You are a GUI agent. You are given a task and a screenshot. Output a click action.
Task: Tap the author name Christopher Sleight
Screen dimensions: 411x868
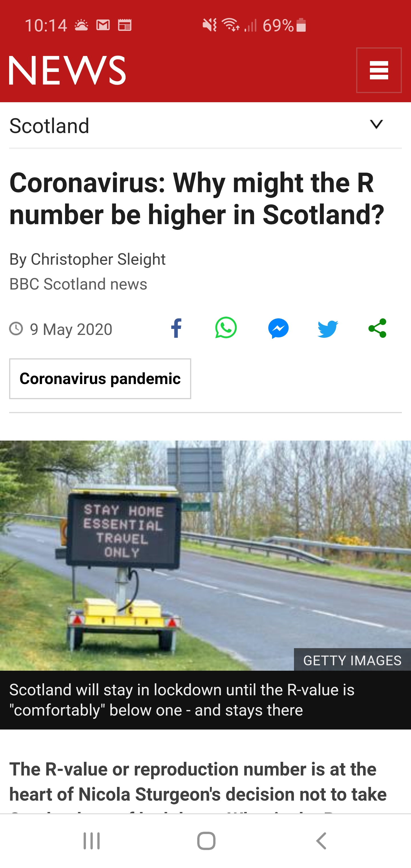click(x=98, y=259)
